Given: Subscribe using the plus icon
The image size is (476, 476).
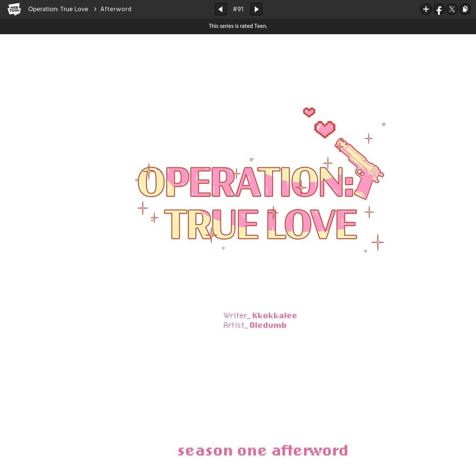Looking at the screenshot, I should [426, 9].
